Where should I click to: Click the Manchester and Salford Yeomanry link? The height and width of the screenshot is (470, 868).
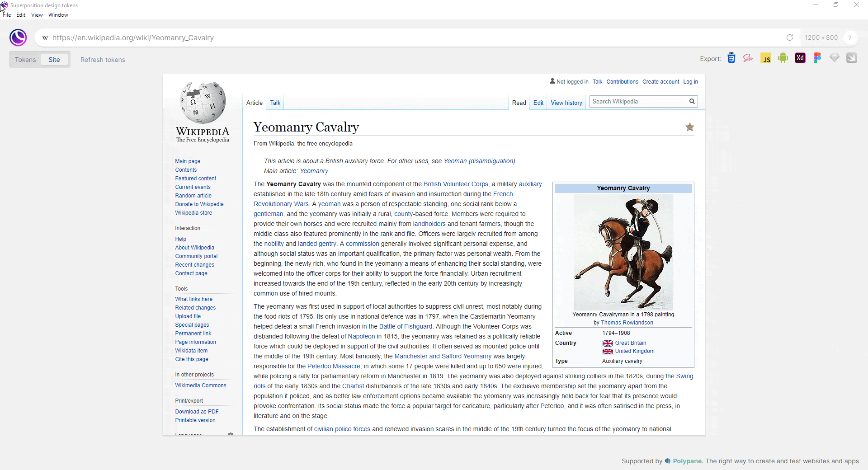pyautogui.click(x=443, y=356)
